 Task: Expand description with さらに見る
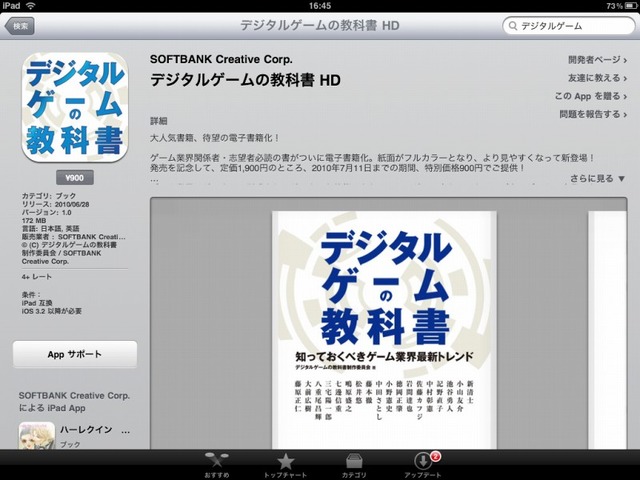[x=598, y=178]
